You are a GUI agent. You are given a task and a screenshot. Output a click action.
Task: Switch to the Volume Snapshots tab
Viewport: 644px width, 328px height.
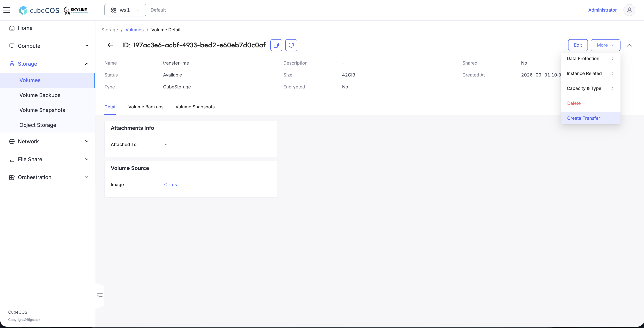point(195,107)
